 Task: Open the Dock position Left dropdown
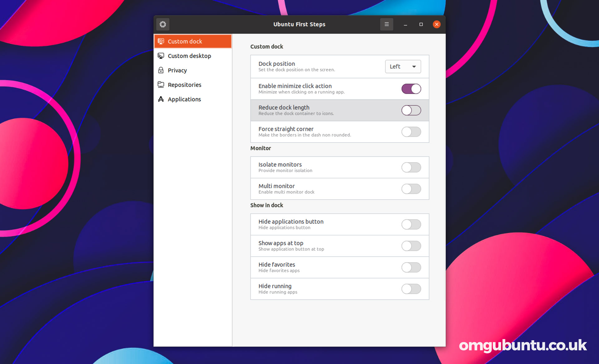click(x=403, y=66)
